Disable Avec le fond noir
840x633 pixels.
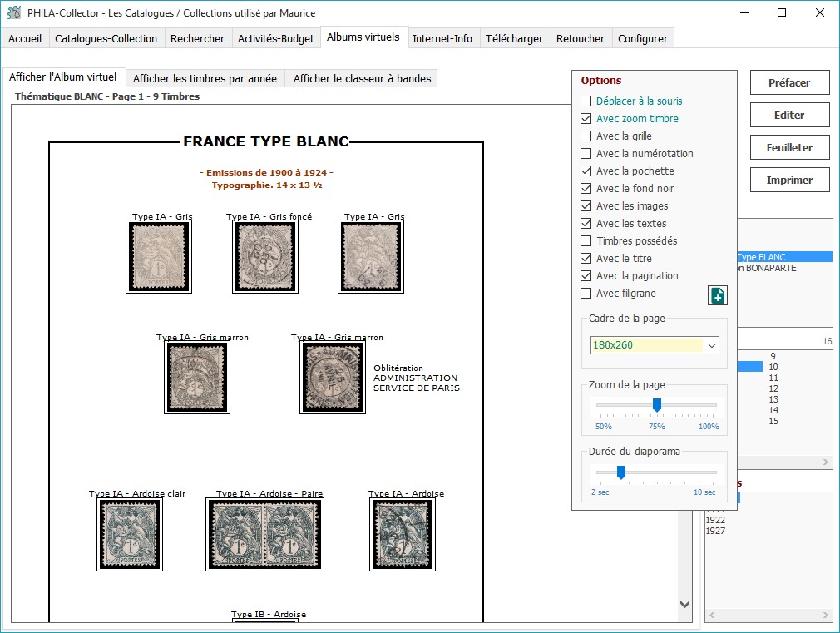(586, 189)
